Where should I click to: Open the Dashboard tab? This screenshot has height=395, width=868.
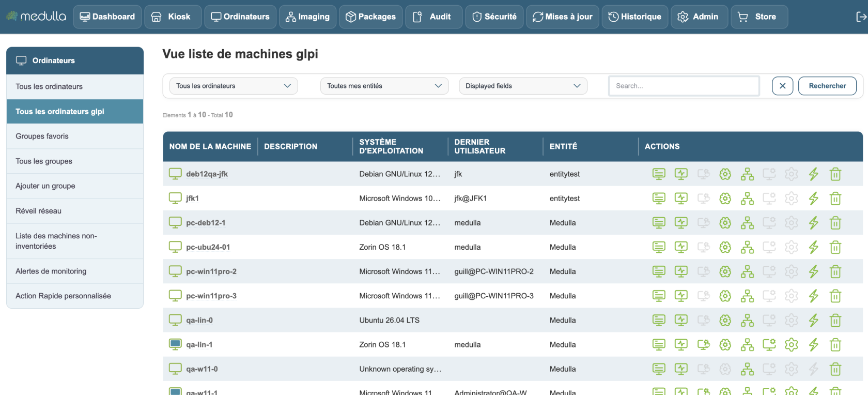coord(107,17)
